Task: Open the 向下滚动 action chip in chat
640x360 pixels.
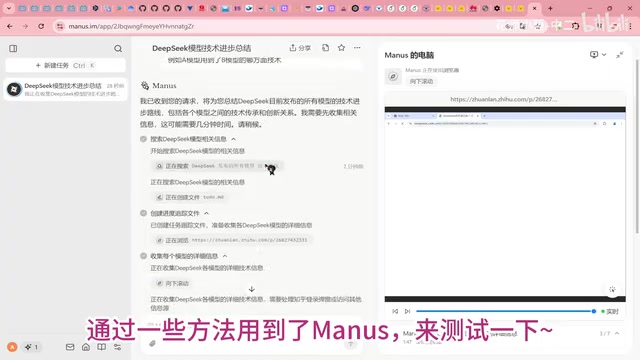Action: [172, 283]
